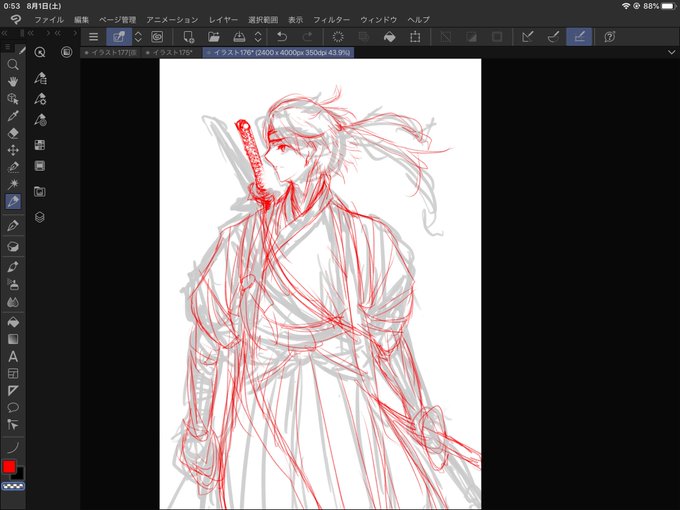Toggle the highlighted touch gesture button
The width and height of the screenshot is (680, 510).
pos(119,37)
